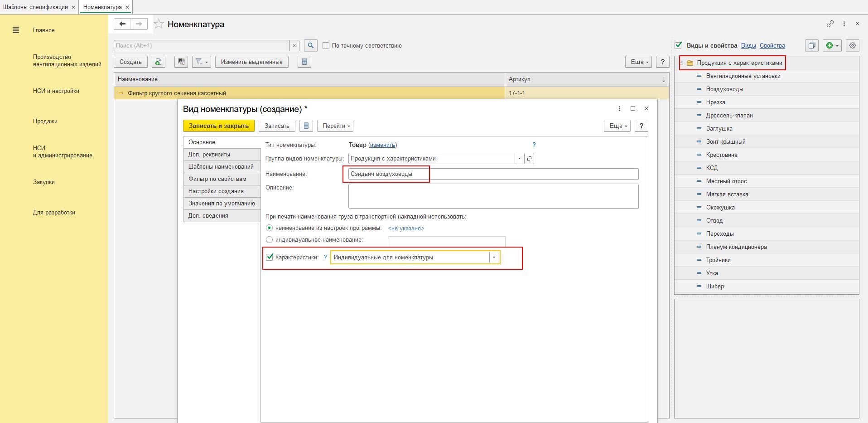
Task: Open the Перейти dropdown in dialog
Action: click(x=335, y=126)
